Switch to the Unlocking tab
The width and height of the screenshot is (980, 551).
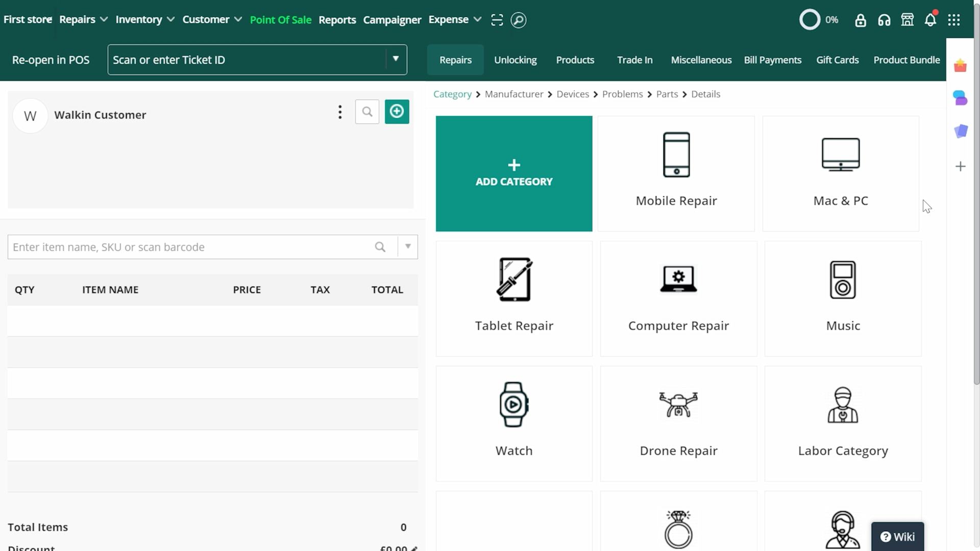[x=516, y=59]
